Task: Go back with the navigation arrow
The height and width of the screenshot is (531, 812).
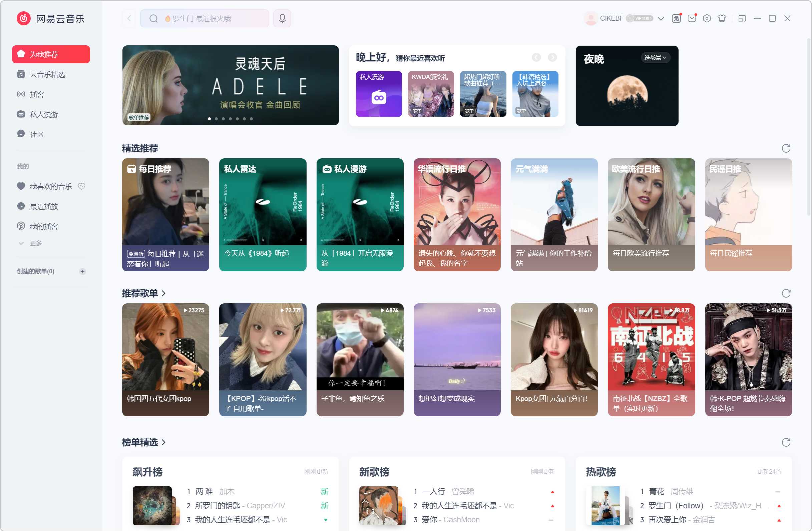Action: coord(129,18)
